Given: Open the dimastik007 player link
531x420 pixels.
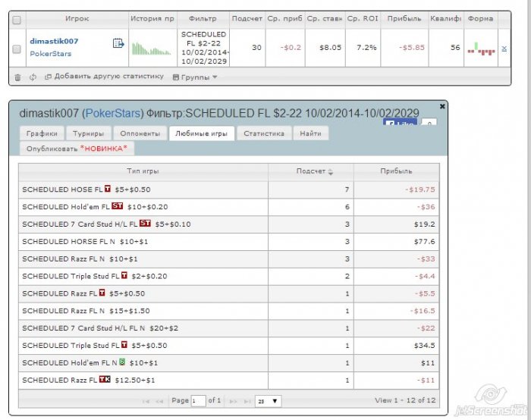Looking at the screenshot, I should pyautogui.click(x=54, y=41).
